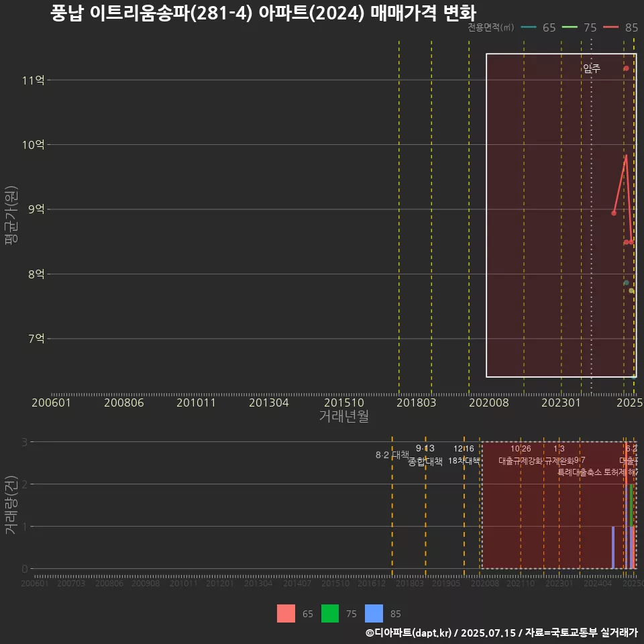
Task: Click the 9억 y-axis label
Action: click(x=36, y=209)
